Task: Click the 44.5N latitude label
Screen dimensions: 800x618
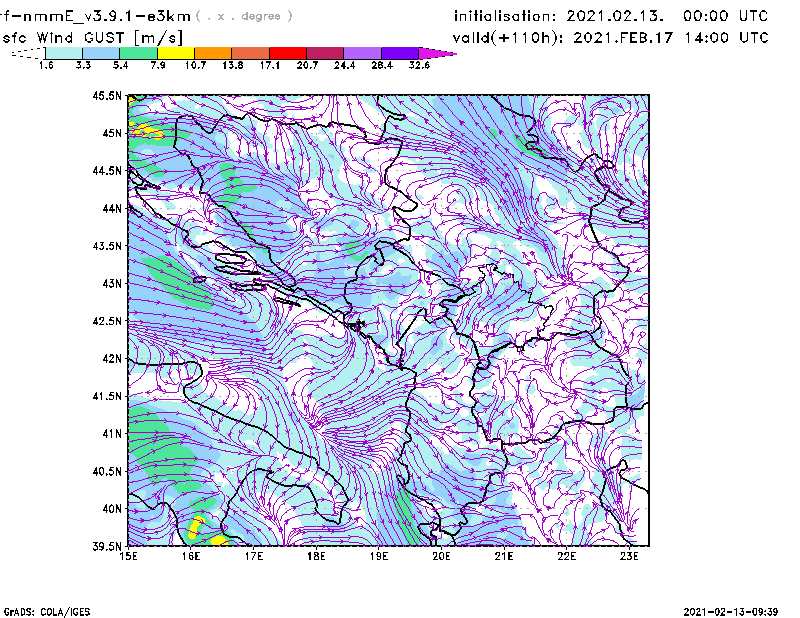Action: click(x=107, y=170)
